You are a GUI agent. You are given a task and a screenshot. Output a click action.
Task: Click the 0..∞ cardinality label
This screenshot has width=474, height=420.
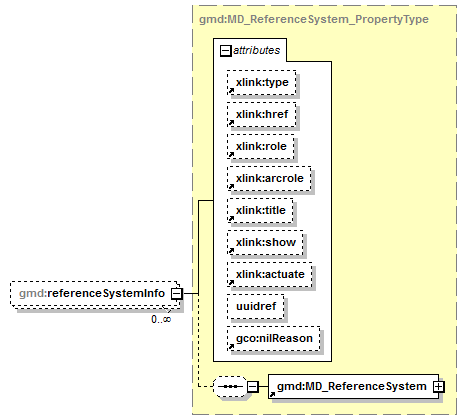coord(161,319)
